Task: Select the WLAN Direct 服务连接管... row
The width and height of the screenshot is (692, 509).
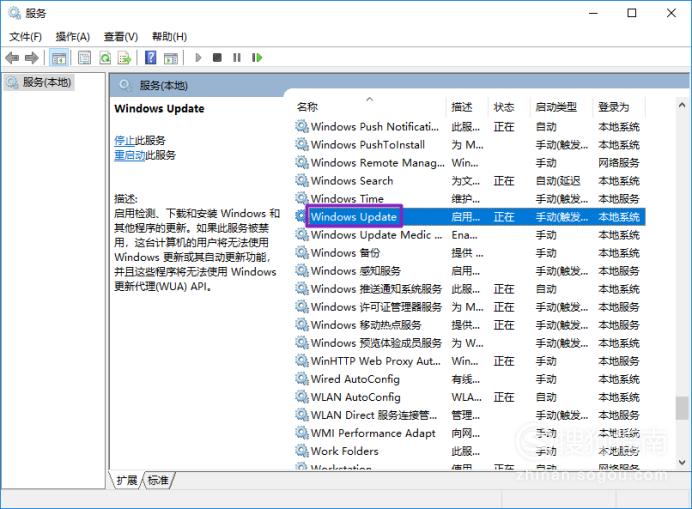Action: (x=470, y=415)
